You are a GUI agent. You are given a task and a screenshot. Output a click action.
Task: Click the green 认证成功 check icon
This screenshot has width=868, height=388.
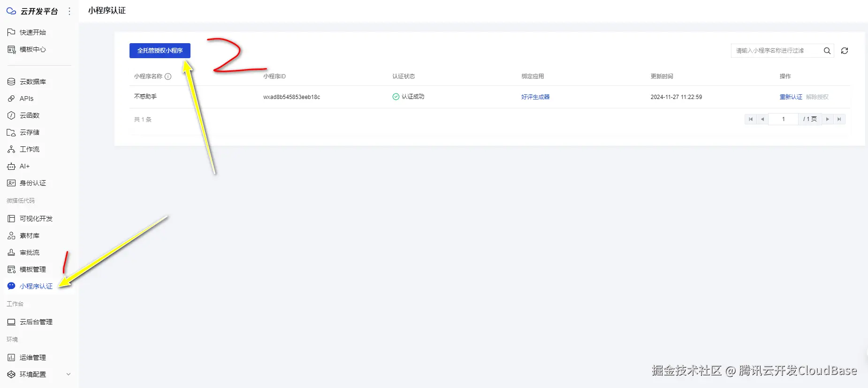[396, 97]
